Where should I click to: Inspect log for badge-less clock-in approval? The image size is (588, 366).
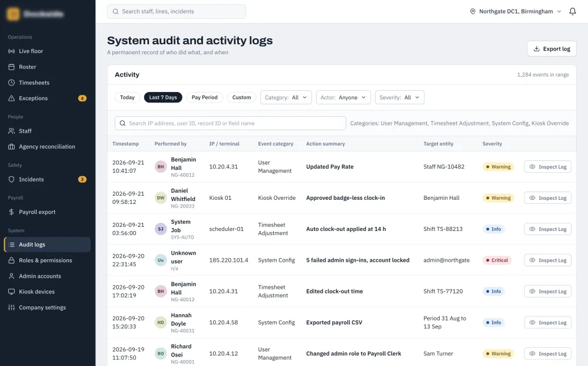click(547, 198)
